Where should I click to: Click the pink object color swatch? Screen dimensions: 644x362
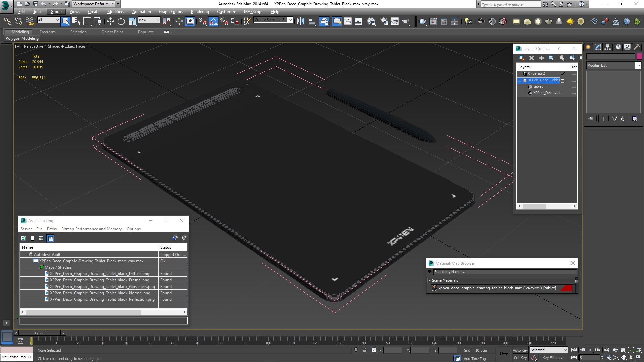(x=639, y=56)
